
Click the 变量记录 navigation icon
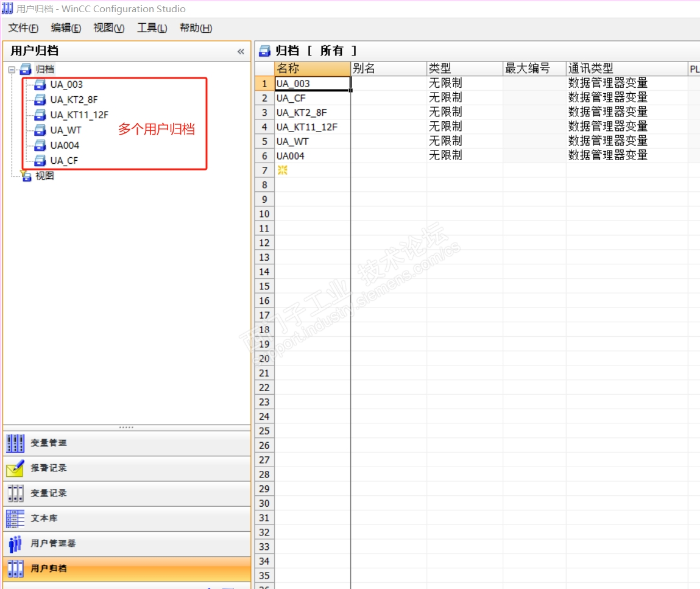(15, 493)
